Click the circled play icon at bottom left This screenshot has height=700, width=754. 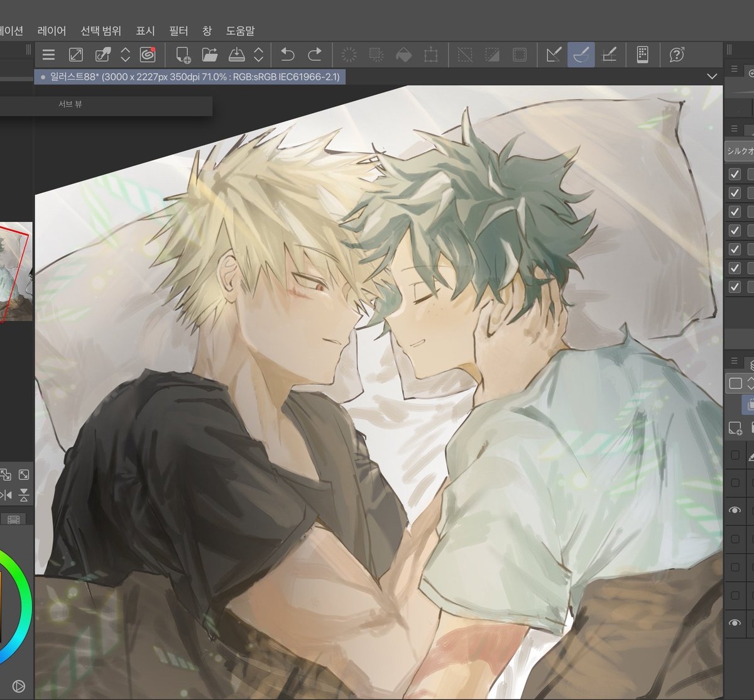(x=18, y=686)
